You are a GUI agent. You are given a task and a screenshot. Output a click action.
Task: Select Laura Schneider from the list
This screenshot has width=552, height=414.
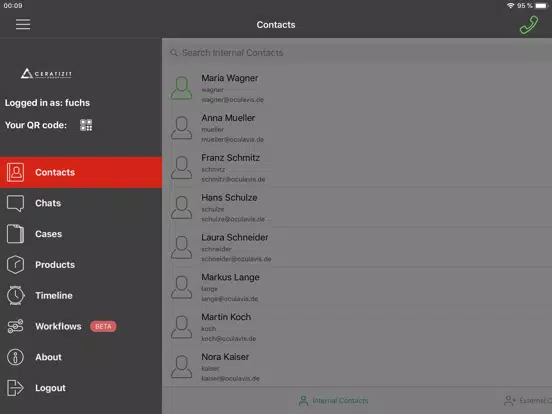click(357, 247)
